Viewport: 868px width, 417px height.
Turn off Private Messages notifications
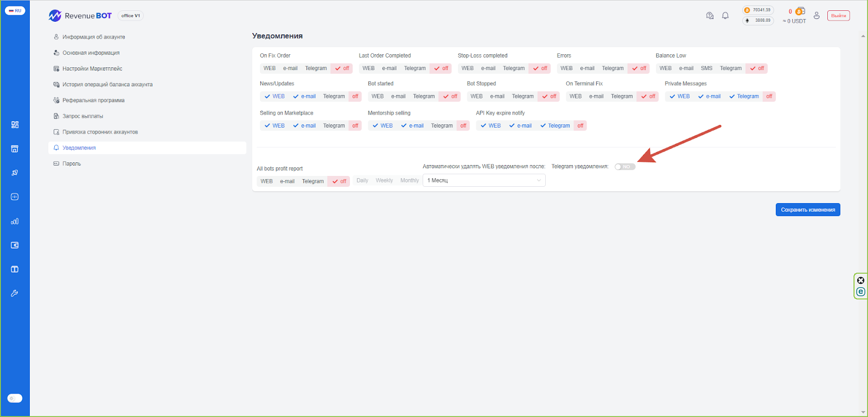tap(769, 97)
